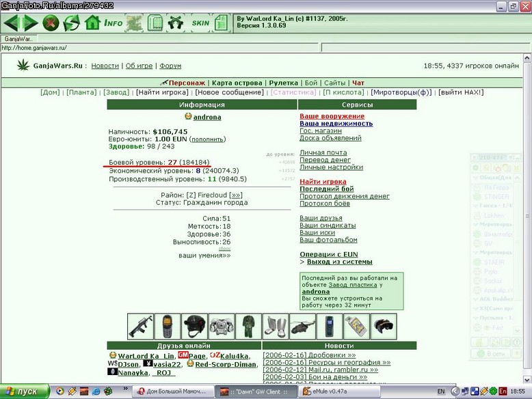This screenshot has width=532, height=399.
Task: Go home via the house icon
Action: click(92, 23)
